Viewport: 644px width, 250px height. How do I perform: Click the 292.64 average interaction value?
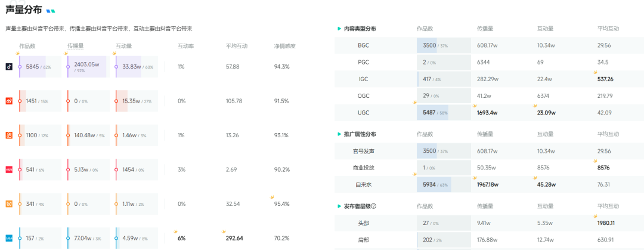(x=234, y=238)
